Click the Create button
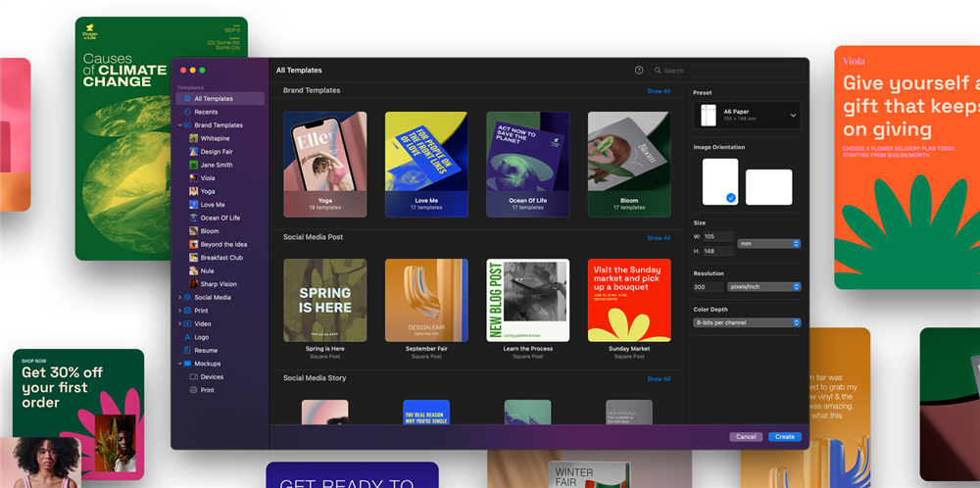 click(x=785, y=437)
